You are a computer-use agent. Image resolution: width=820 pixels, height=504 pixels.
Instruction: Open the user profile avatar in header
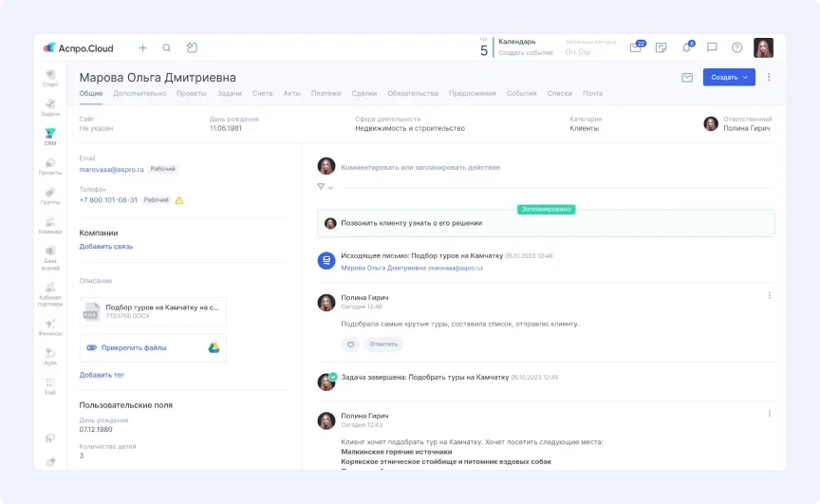pyautogui.click(x=763, y=47)
